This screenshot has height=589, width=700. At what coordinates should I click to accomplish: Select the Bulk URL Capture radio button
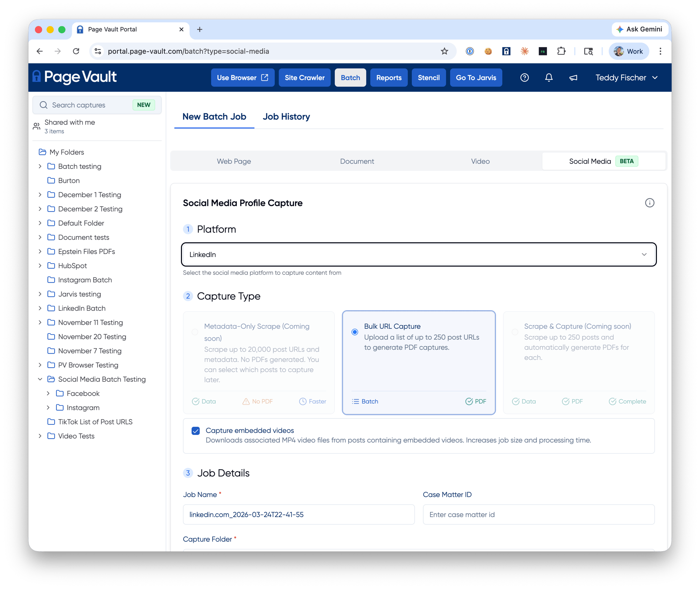pos(355,332)
